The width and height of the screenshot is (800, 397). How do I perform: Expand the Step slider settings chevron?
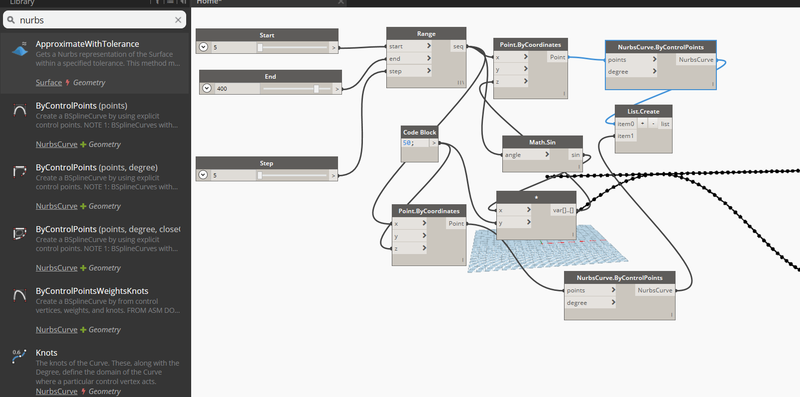point(204,175)
